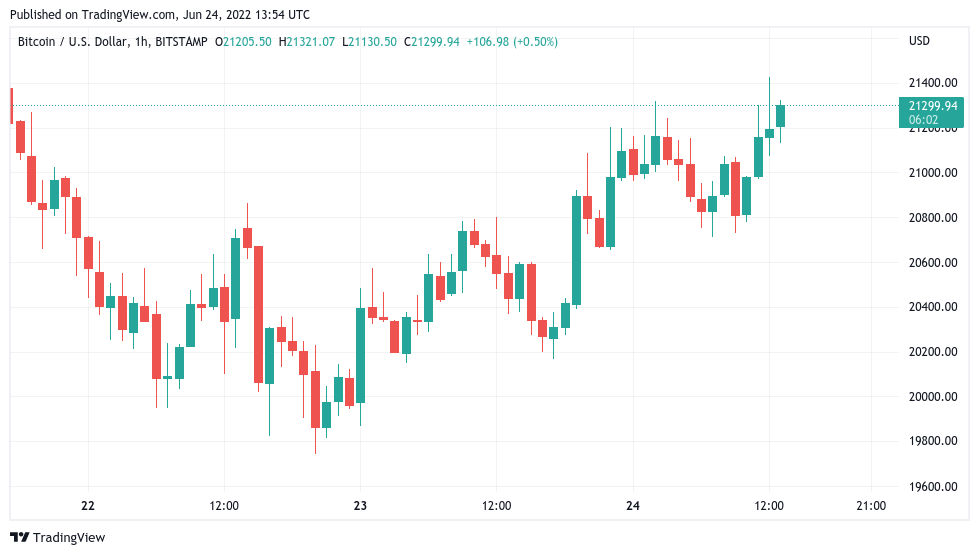Click the USD currency label

click(x=919, y=41)
